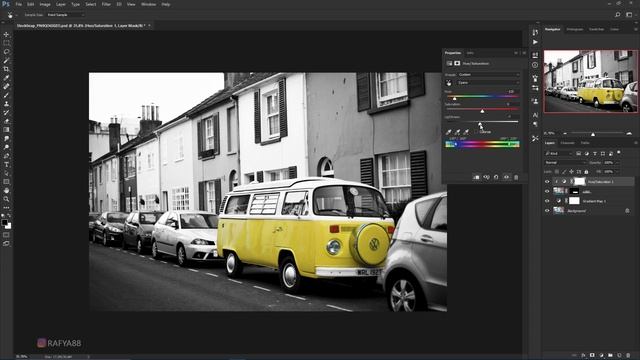
Task: Hide the layer with black mask
Action: [547, 191]
